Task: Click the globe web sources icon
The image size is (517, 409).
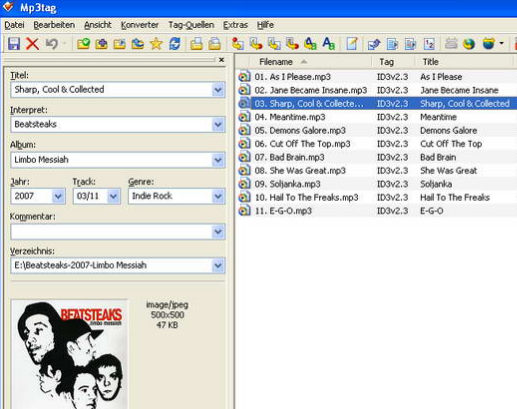Action: (469, 44)
